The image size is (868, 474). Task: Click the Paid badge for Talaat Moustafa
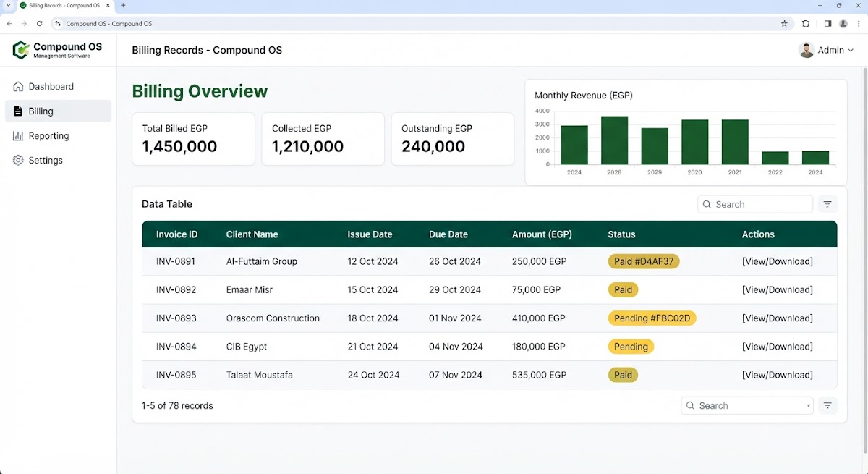(x=623, y=375)
